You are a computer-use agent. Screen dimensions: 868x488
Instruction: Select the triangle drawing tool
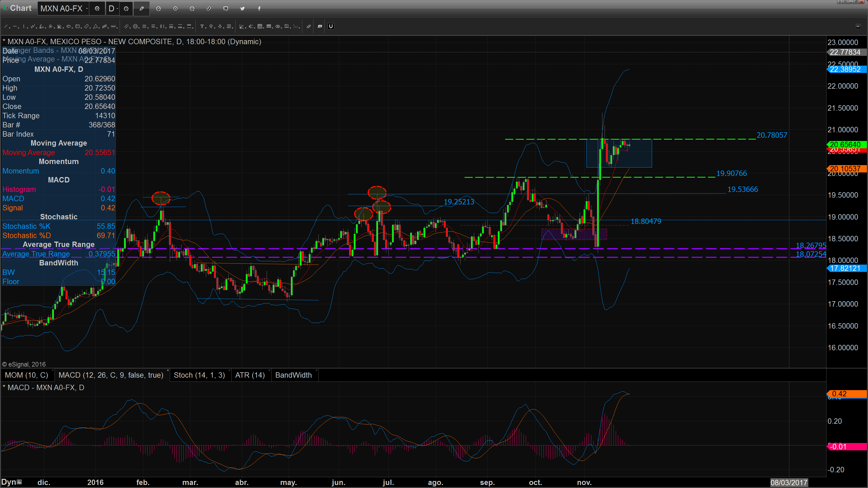coord(95,26)
